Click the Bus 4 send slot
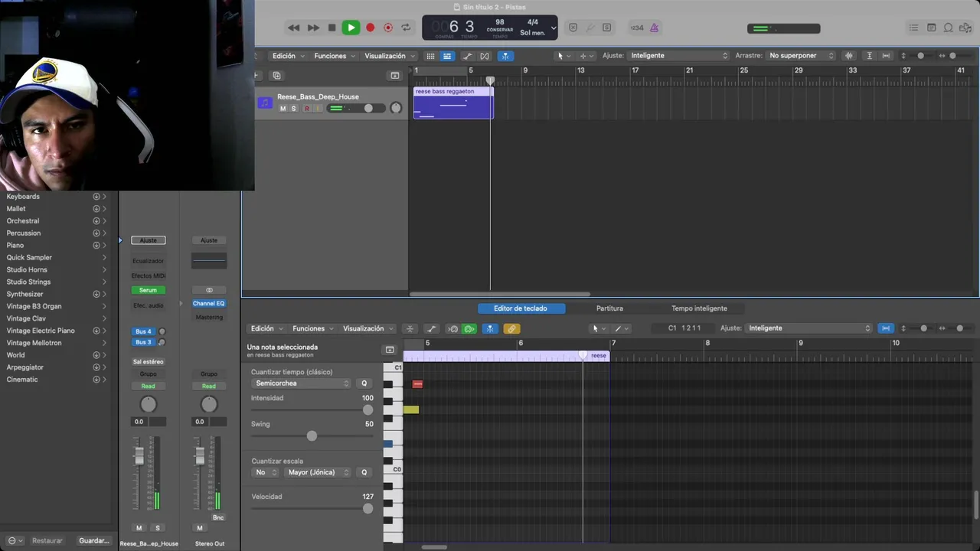Viewport: 980px width, 551px height. (143, 331)
